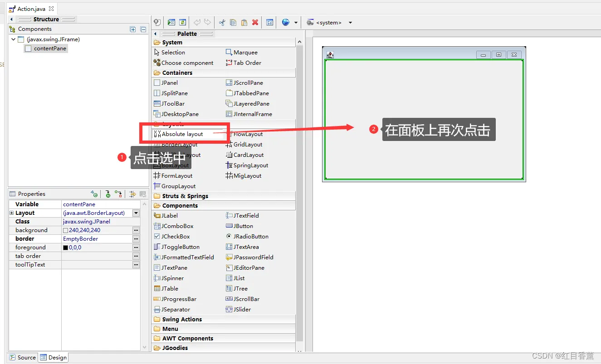Select the Selection tool in palette

coord(170,53)
